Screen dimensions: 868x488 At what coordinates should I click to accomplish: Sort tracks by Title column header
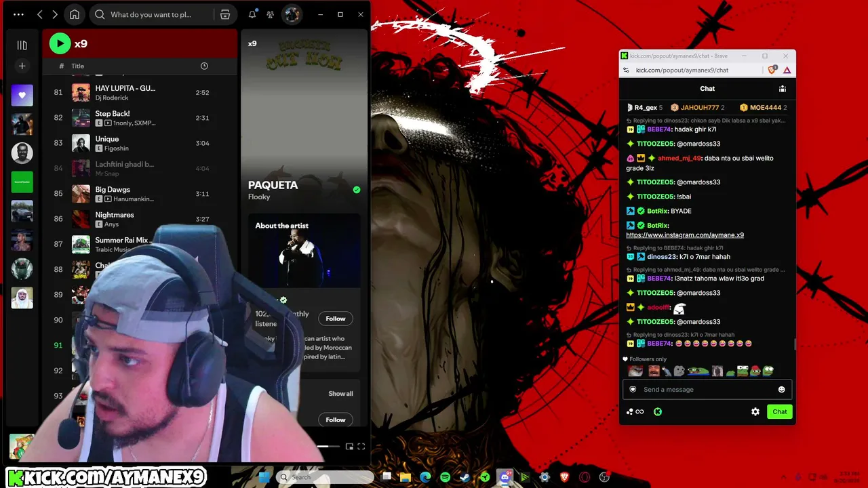point(78,66)
